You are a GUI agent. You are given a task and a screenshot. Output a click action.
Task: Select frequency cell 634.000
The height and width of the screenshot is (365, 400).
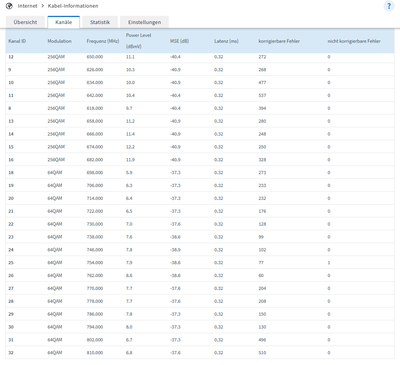(x=95, y=83)
